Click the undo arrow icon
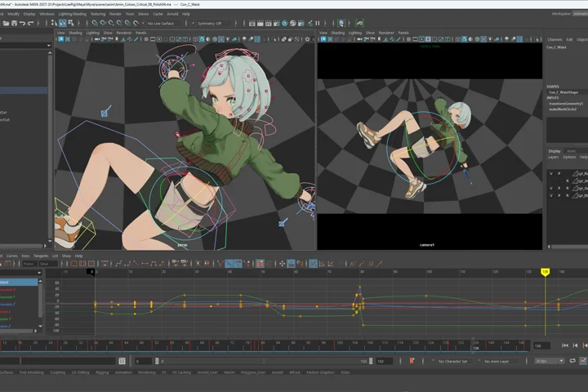Viewport: 588px width, 392px height. click(23, 23)
